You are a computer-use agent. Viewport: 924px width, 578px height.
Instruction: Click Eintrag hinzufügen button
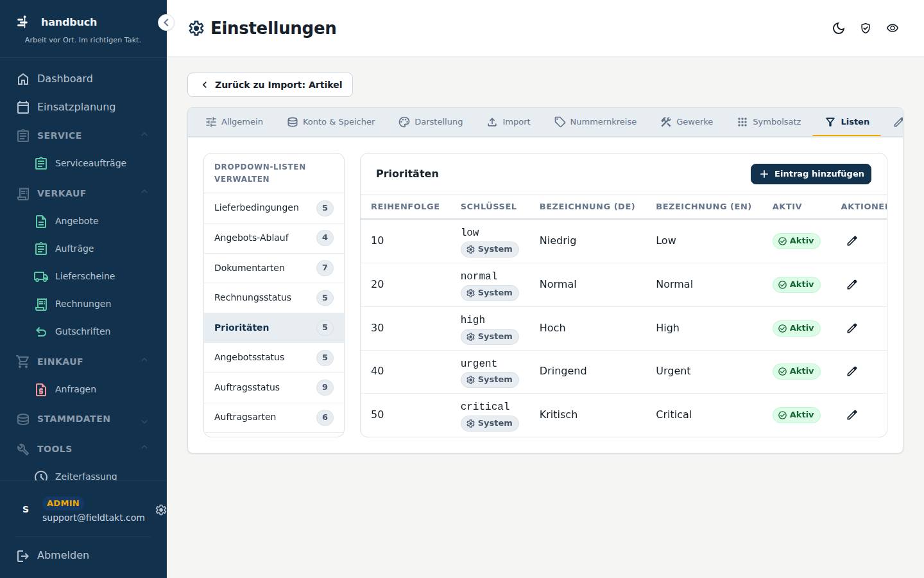coord(811,174)
